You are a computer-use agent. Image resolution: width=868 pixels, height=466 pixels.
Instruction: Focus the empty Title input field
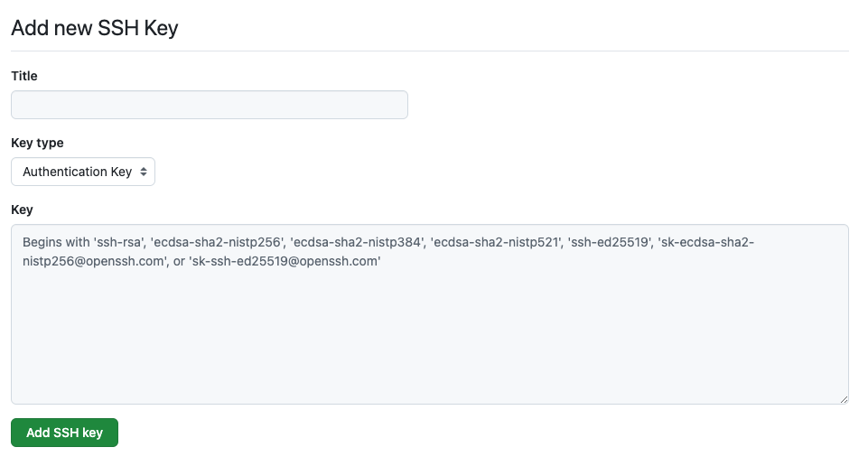click(210, 105)
